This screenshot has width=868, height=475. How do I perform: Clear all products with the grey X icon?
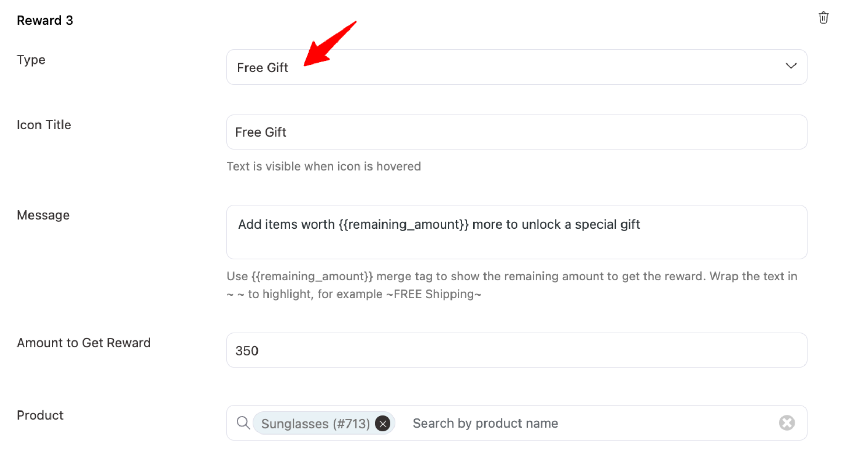[787, 422]
